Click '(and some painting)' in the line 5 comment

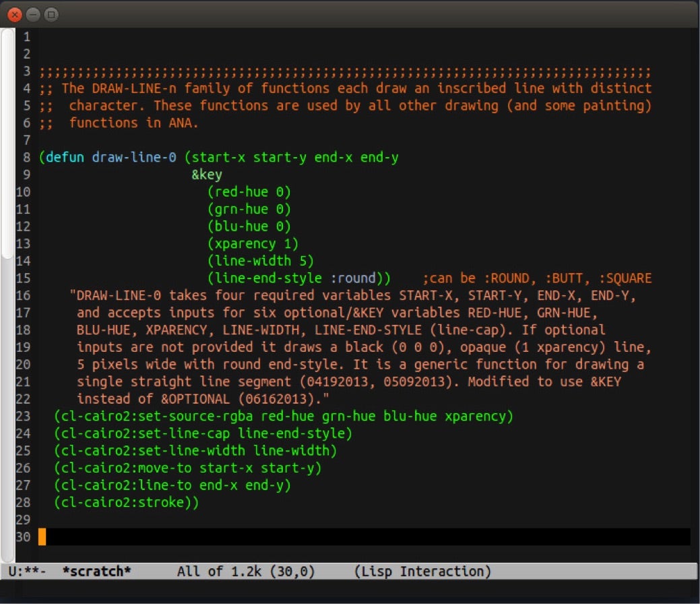coord(579,106)
